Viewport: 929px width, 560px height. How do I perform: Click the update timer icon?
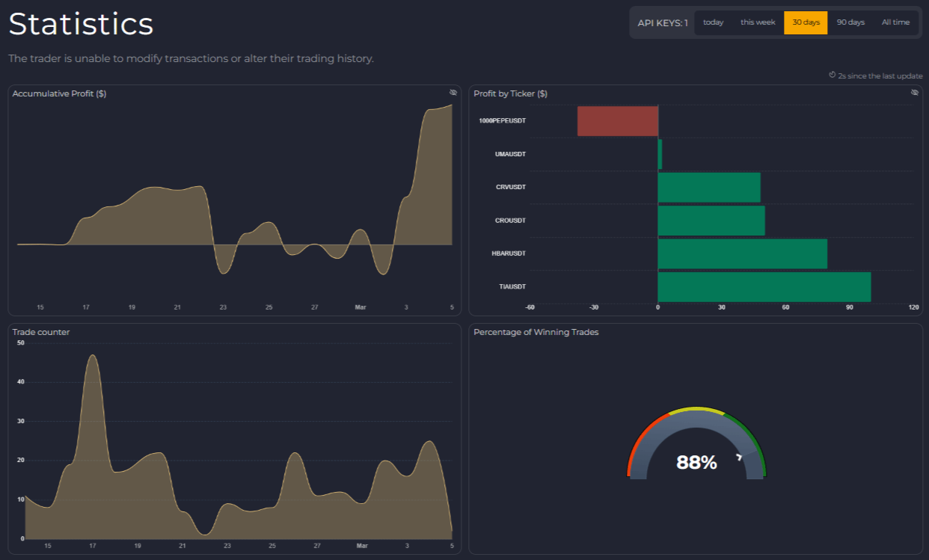[x=831, y=75]
